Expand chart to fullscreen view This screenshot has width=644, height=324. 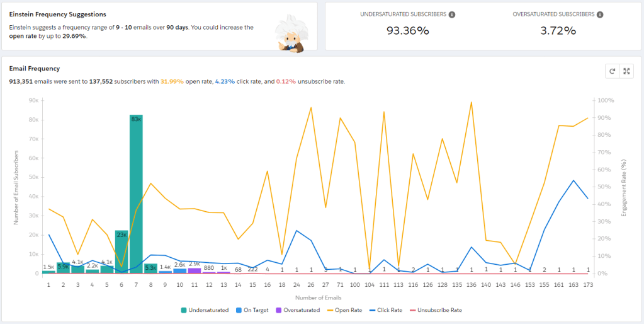coord(626,71)
